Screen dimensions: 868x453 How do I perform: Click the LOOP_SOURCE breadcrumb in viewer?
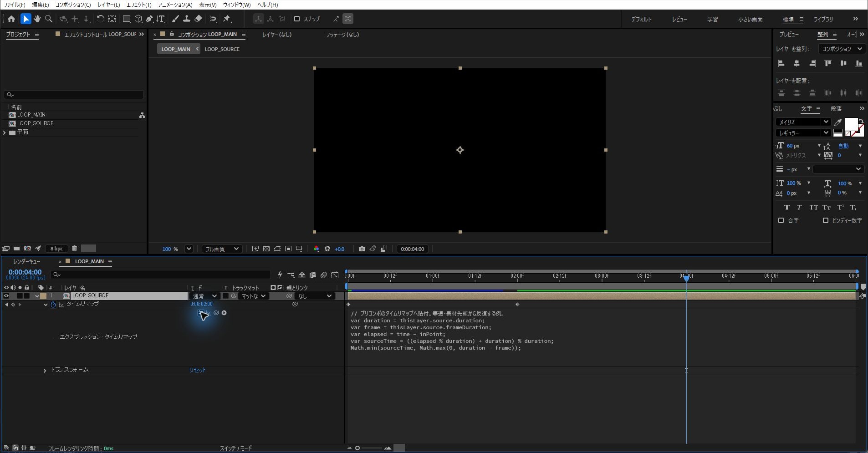[222, 49]
